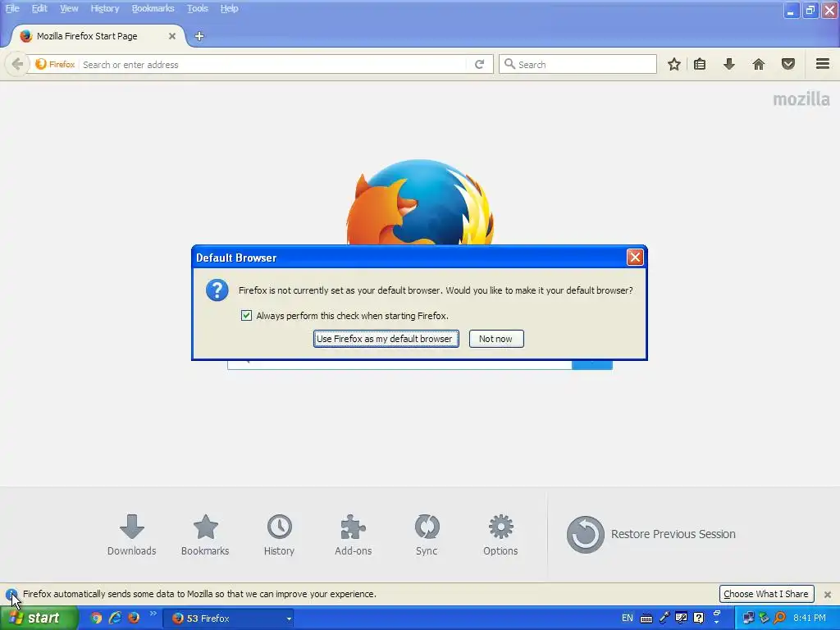Click the language bar help icon
The height and width of the screenshot is (630, 840).
699,619
